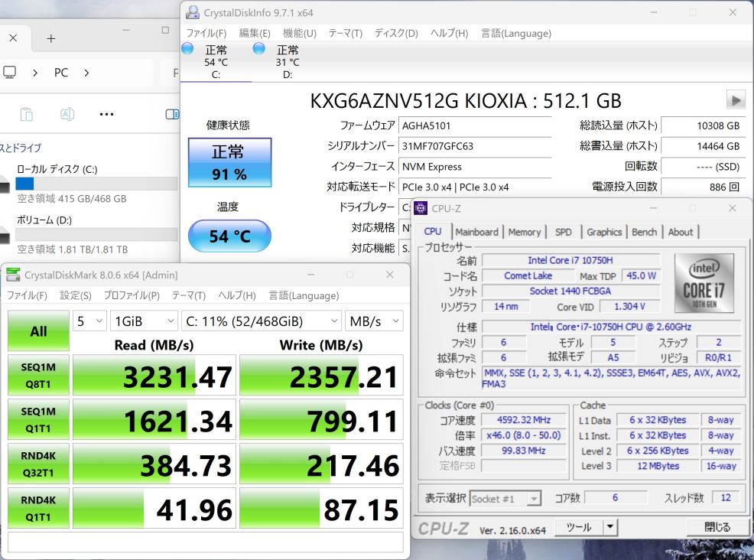Click the serial number field 31MF707GFC63
Screen dimensions: 754x560
[475, 146]
